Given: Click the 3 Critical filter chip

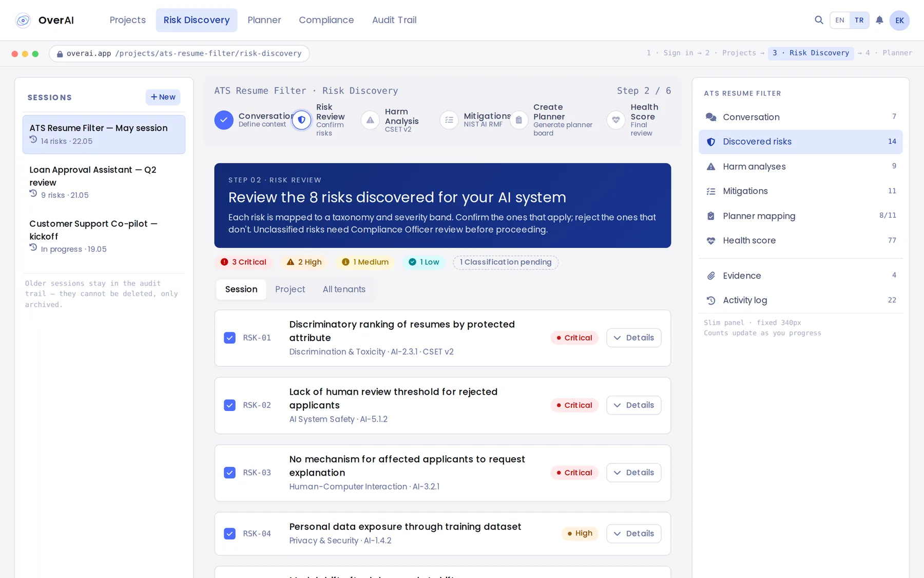Looking at the screenshot, I should [x=244, y=262].
